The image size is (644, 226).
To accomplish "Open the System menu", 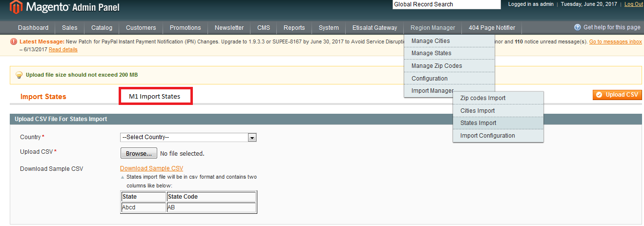I will [329, 28].
